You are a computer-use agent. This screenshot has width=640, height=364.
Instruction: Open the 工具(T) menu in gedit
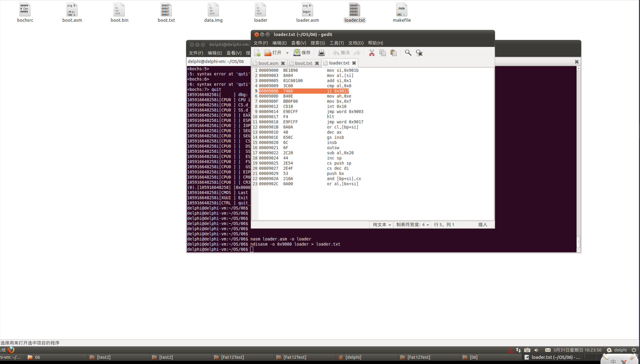tap(336, 43)
